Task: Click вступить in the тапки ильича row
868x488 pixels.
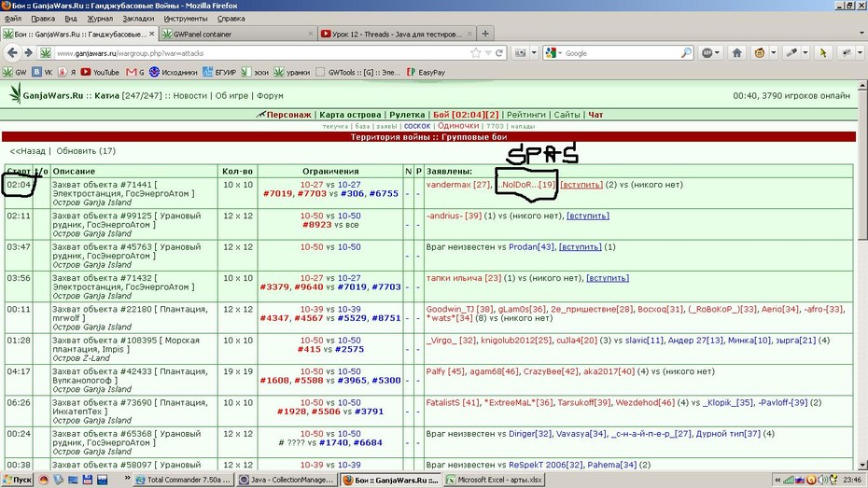Action: click(608, 278)
